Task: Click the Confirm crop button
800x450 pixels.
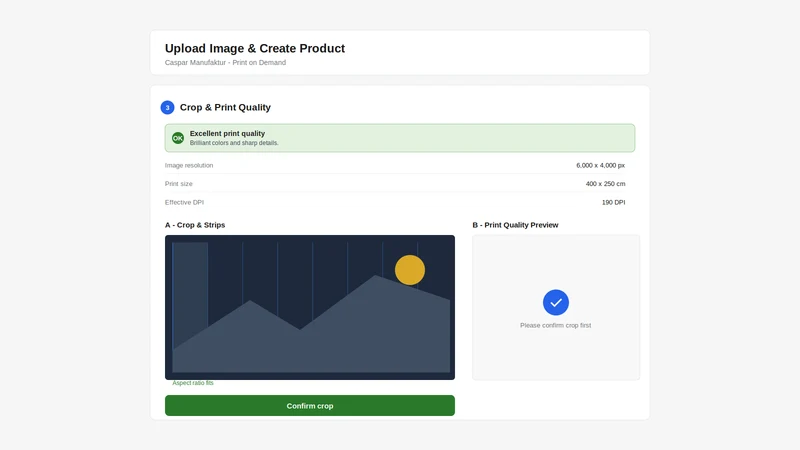Action: point(310,406)
